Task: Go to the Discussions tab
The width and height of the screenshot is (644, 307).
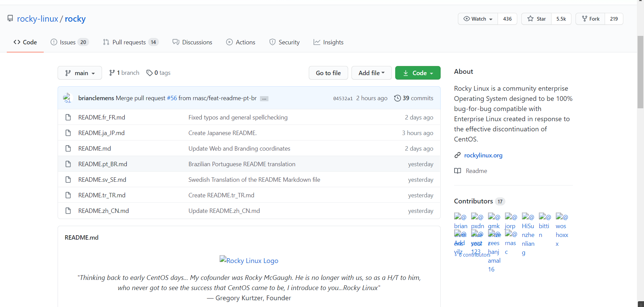Action: pos(192,42)
